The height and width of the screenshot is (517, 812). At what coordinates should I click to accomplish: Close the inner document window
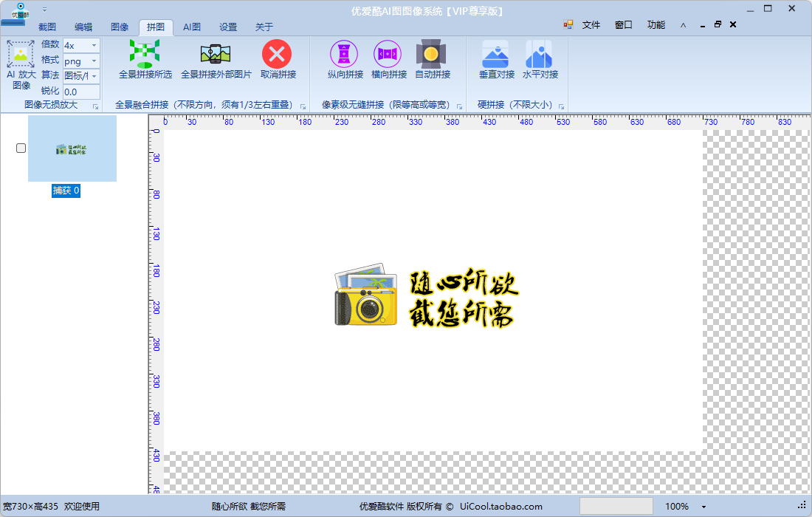733,24
